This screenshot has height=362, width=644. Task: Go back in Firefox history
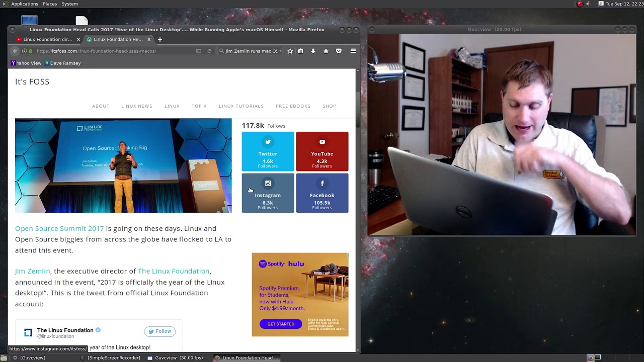coord(15,51)
